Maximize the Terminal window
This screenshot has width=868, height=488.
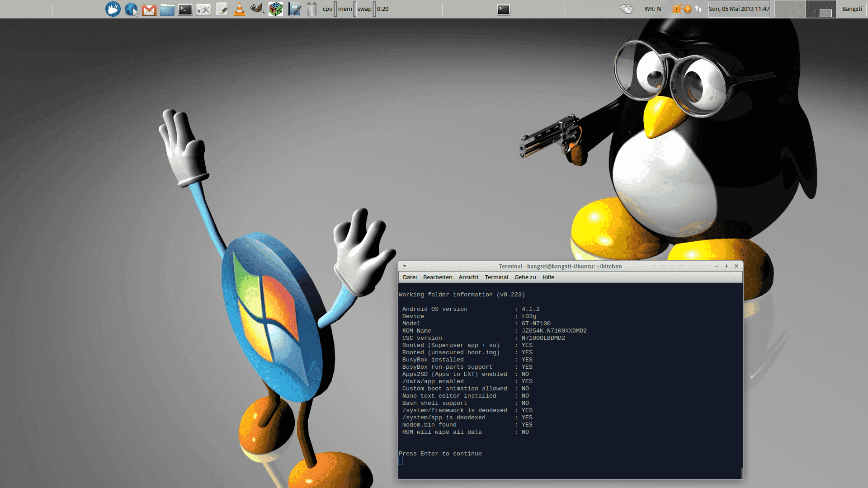pos(726,266)
